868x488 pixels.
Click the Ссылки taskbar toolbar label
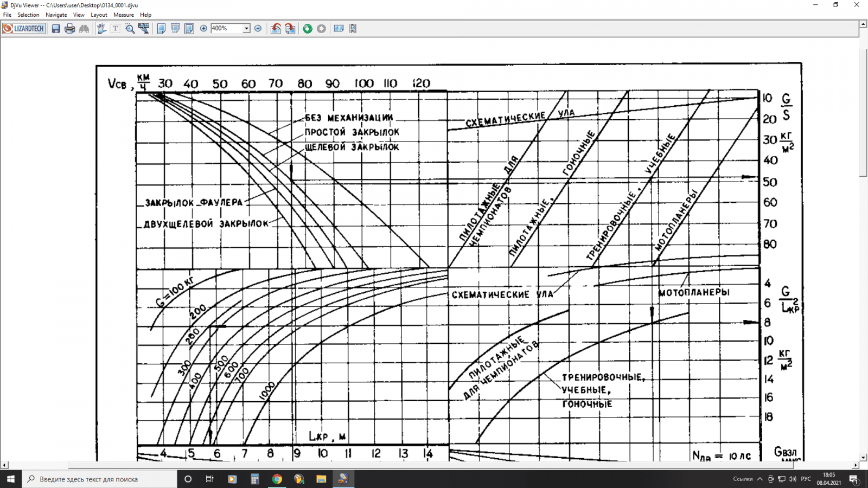tap(743, 479)
